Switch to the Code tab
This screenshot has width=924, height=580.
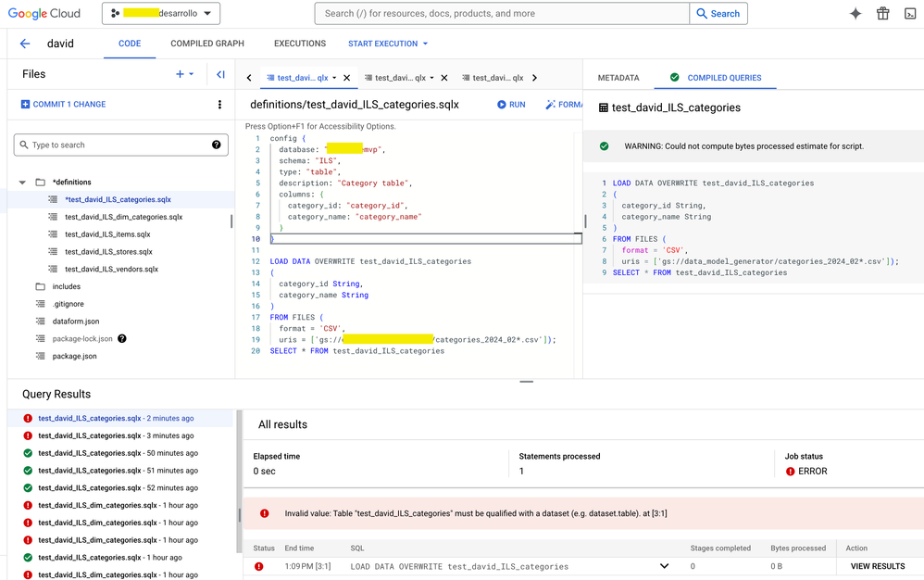point(130,44)
